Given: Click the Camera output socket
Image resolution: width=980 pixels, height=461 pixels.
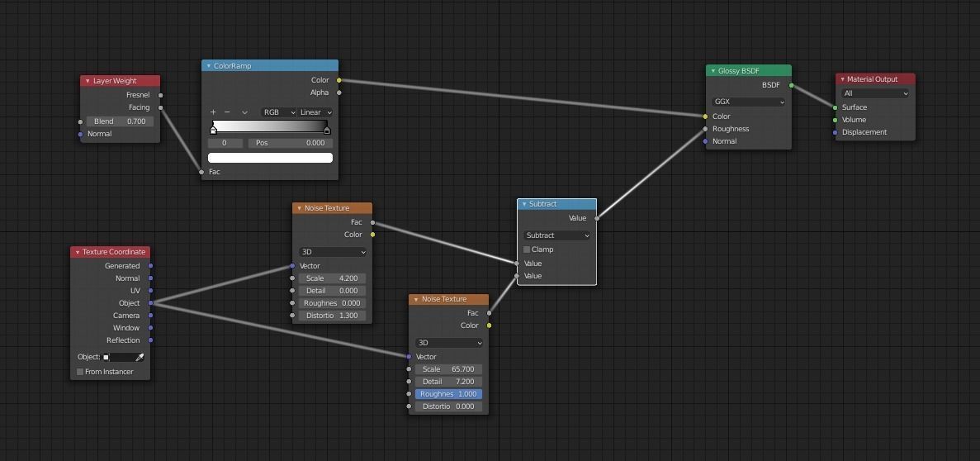Looking at the screenshot, I should [150, 316].
